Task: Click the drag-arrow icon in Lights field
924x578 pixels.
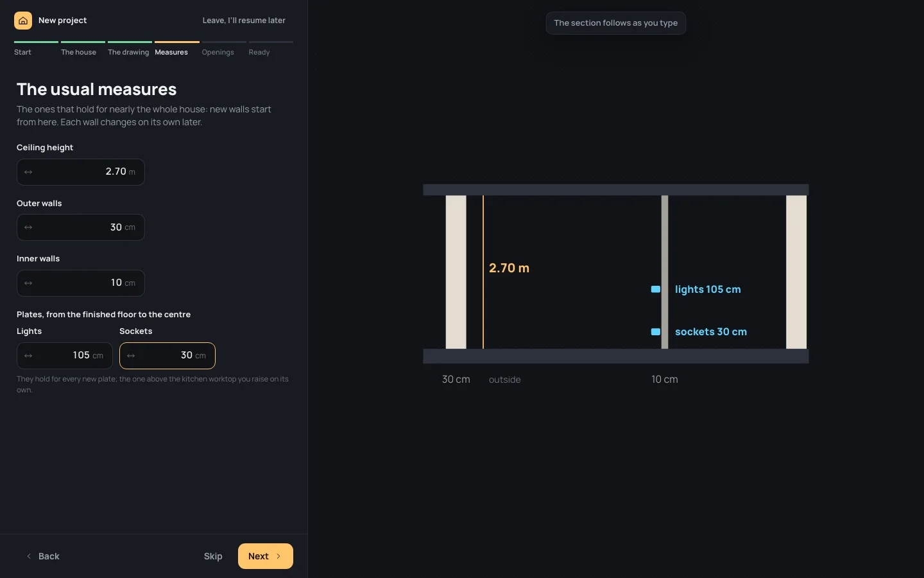Action: [x=28, y=356]
